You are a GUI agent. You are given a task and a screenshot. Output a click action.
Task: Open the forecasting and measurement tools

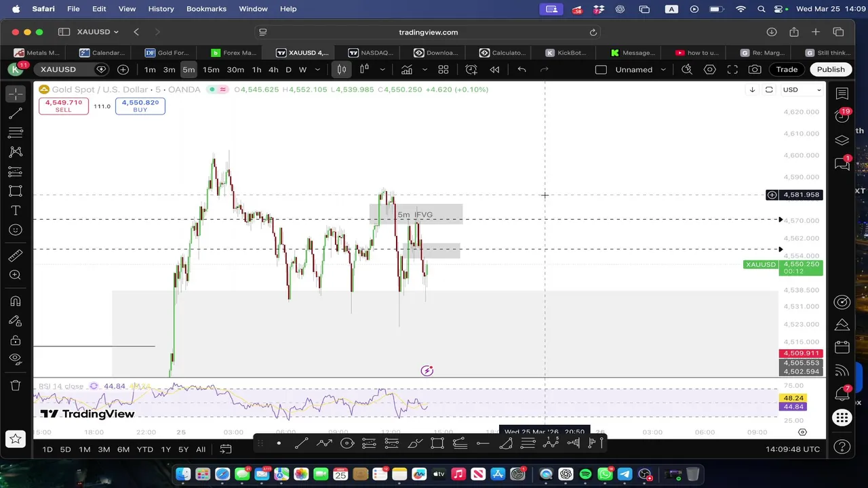pyautogui.click(x=16, y=172)
